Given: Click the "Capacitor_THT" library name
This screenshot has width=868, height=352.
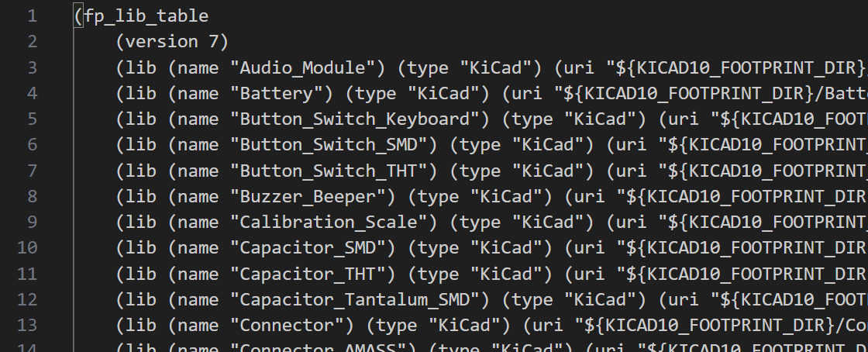Looking at the screenshot, I should [313, 274].
